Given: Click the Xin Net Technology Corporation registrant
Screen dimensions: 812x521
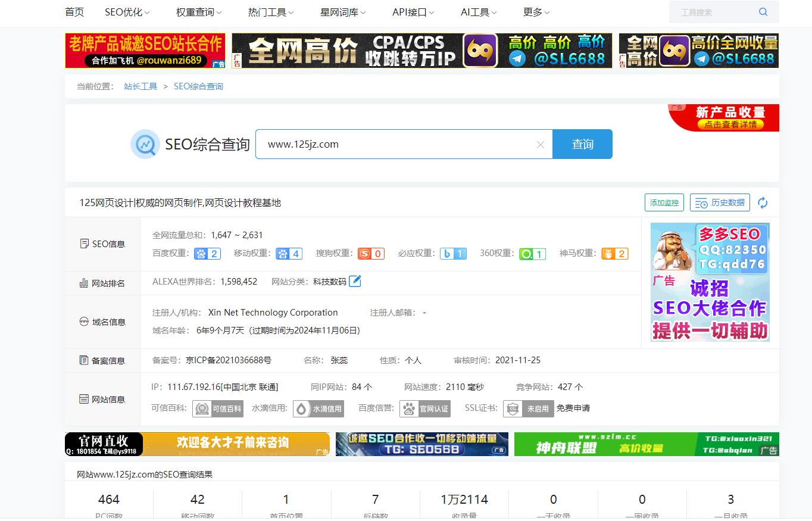Looking at the screenshot, I should (x=273, y=313).
